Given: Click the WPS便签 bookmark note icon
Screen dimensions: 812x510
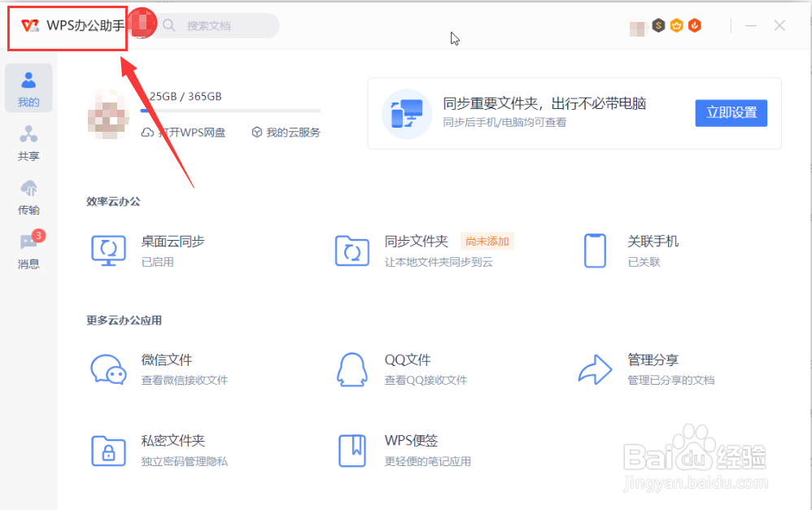Looking at the screenshot, I should click(352, 451).
